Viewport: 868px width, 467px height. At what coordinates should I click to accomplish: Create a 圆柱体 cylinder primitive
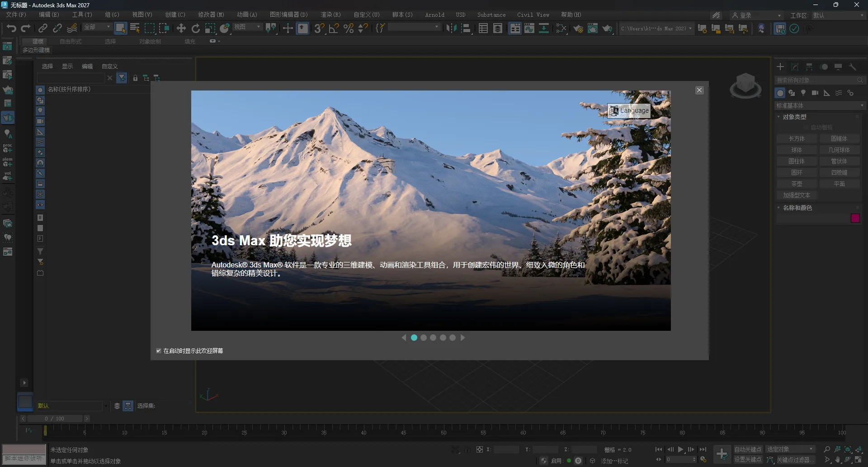(x=797, y=161)
